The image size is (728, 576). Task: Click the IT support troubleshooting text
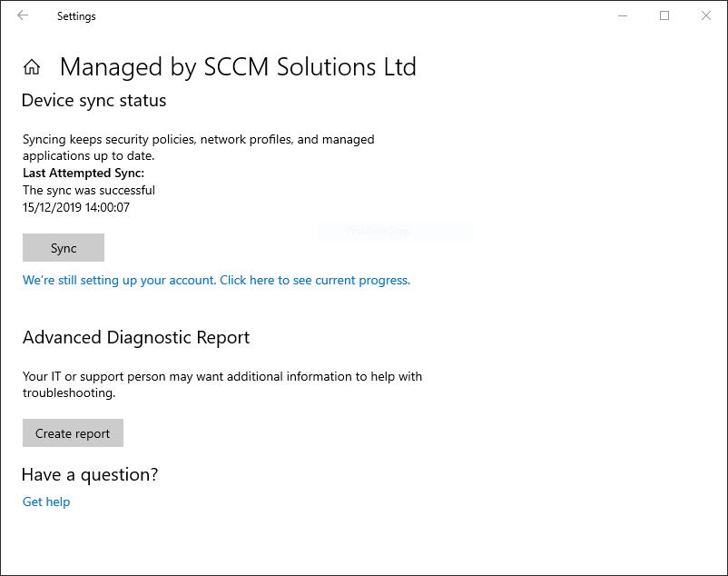(x=222, y=384)
